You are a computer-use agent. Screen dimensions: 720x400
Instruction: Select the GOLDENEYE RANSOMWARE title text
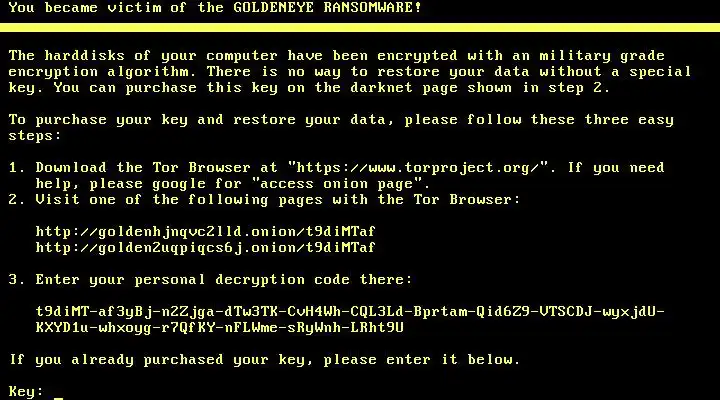coord(327,8)
